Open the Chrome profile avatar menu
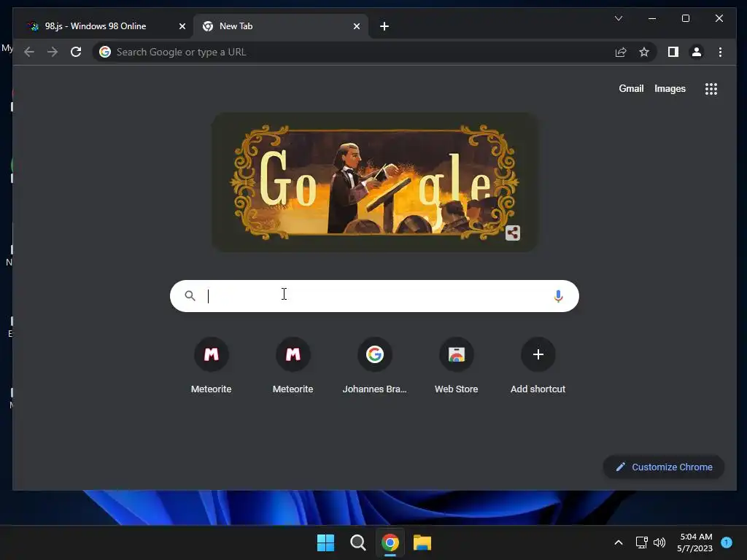Screen dimensions: 747x560 click(x=697, y=52)
